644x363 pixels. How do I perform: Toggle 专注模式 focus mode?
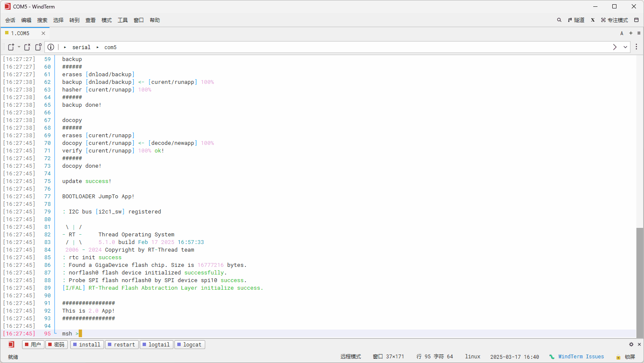tap(614, 20)
